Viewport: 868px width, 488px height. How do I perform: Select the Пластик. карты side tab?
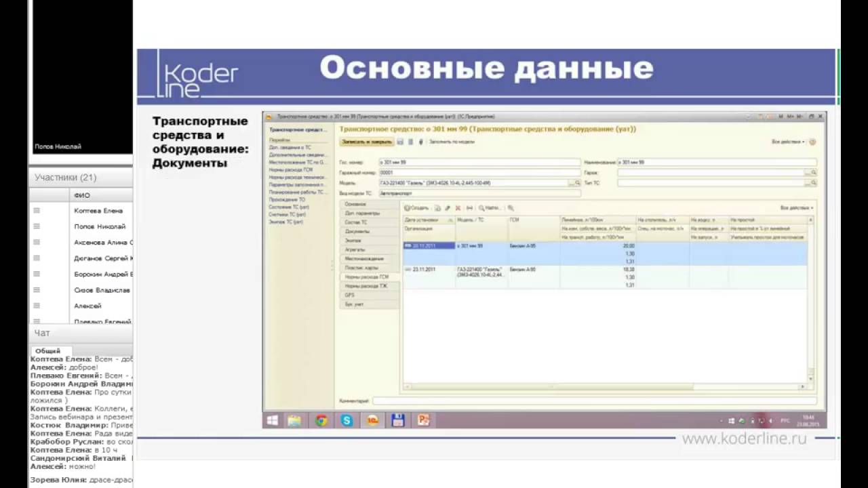tap(368, 268)
